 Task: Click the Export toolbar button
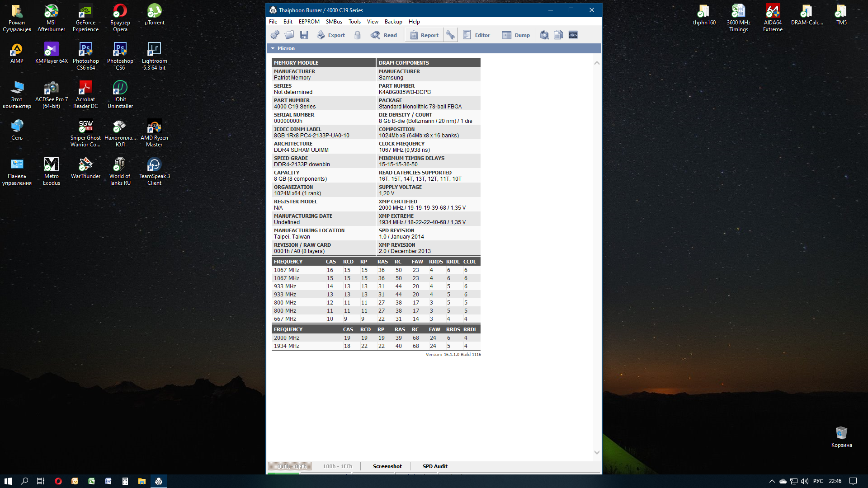coord(331,35)
